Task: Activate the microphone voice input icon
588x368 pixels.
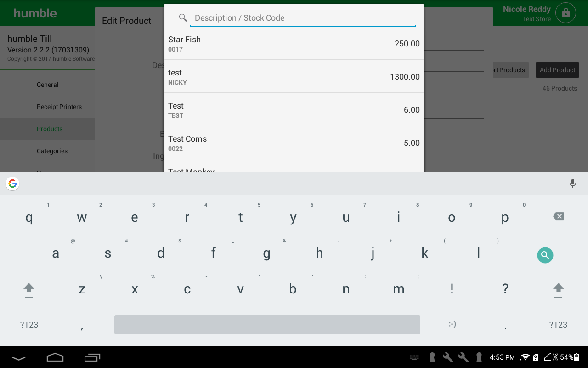Action: click(x=573, y=184)
